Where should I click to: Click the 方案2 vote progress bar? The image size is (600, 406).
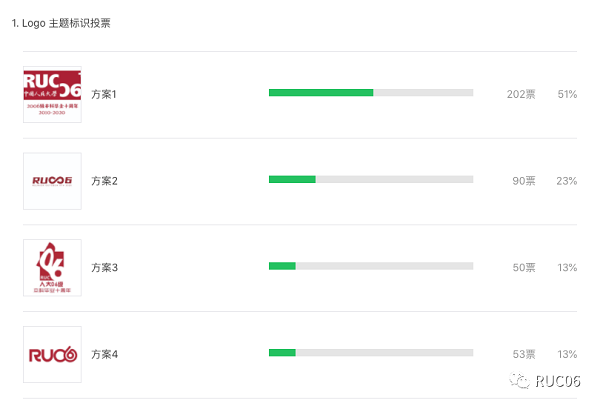click(371, 179)
